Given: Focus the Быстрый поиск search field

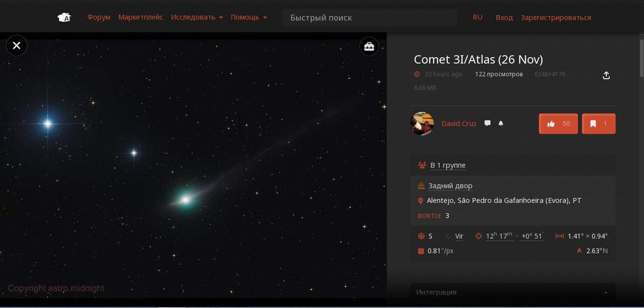Looking at the screenshot, I should (x=370, y=18).
